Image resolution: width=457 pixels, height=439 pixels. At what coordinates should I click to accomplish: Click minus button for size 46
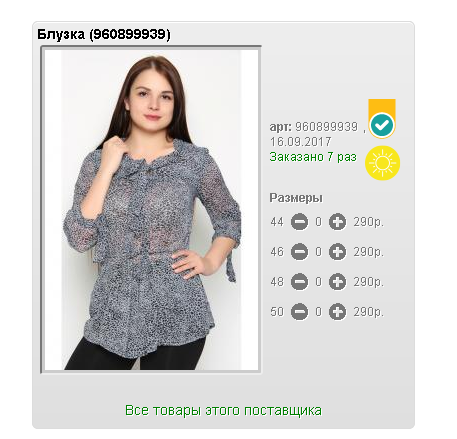[299, 252]
